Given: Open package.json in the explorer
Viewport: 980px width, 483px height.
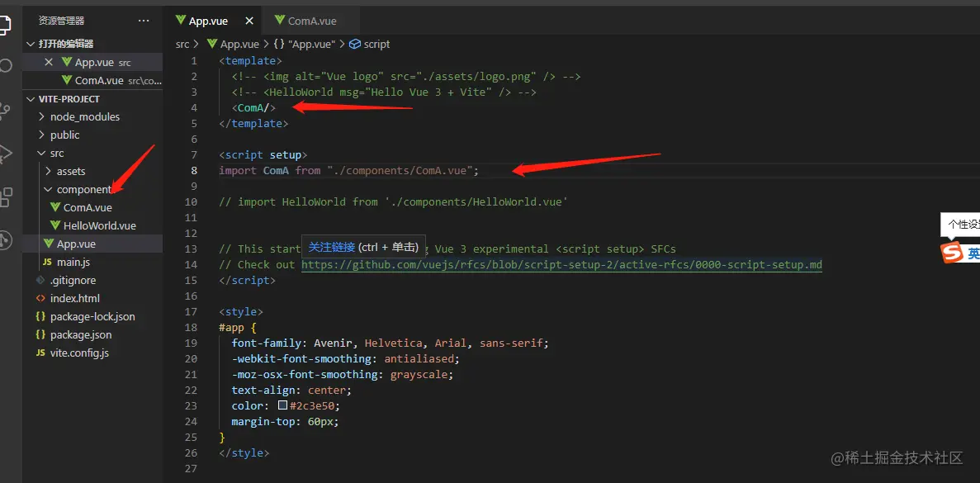Looking at the screenshot, I should point(81,334).
